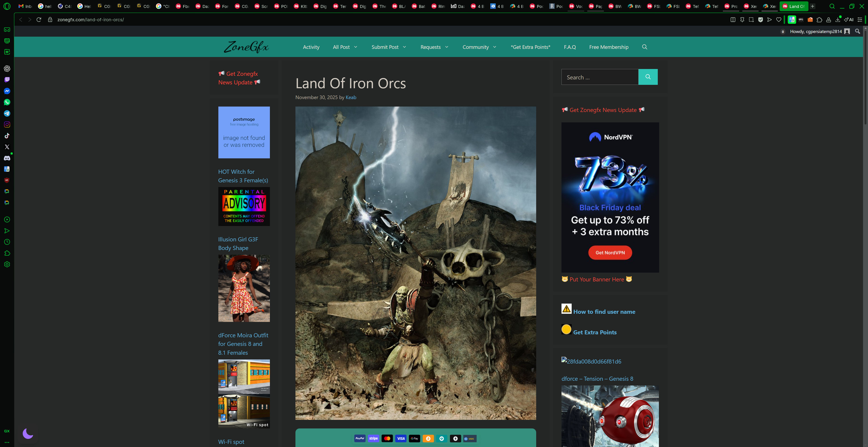868x447 pixels.
Task: Open TikTok sidebar panel
Action: pos(7,136)
